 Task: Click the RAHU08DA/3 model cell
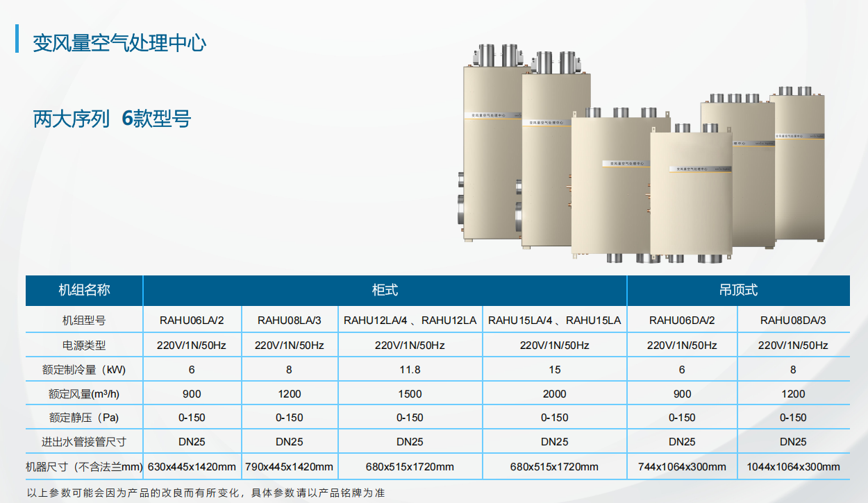tap(793, 321)
